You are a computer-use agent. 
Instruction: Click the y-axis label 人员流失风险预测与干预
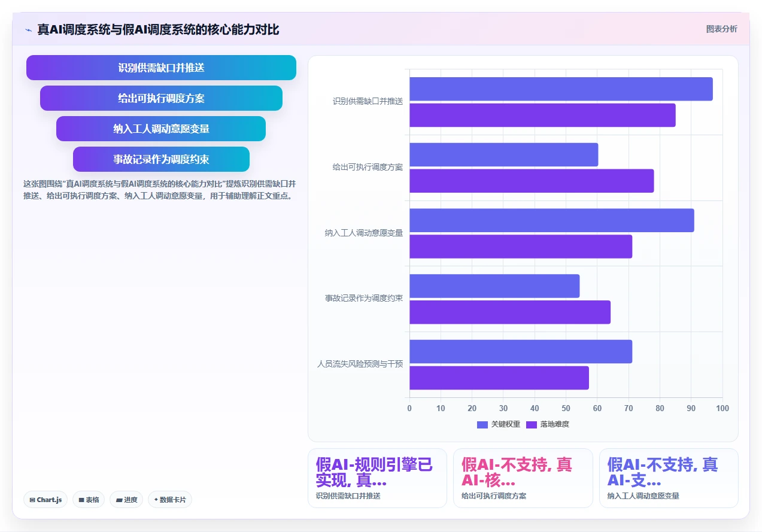pyautogui.click(x=360, y=364)
